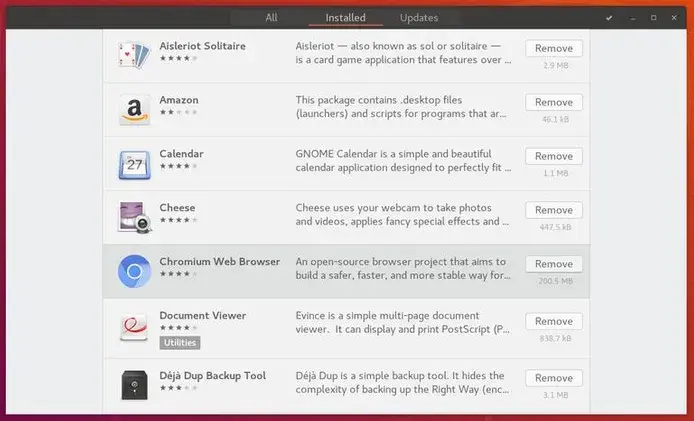Click the Amazon two-star rating
694x421 pixels.
click(178, 112)
